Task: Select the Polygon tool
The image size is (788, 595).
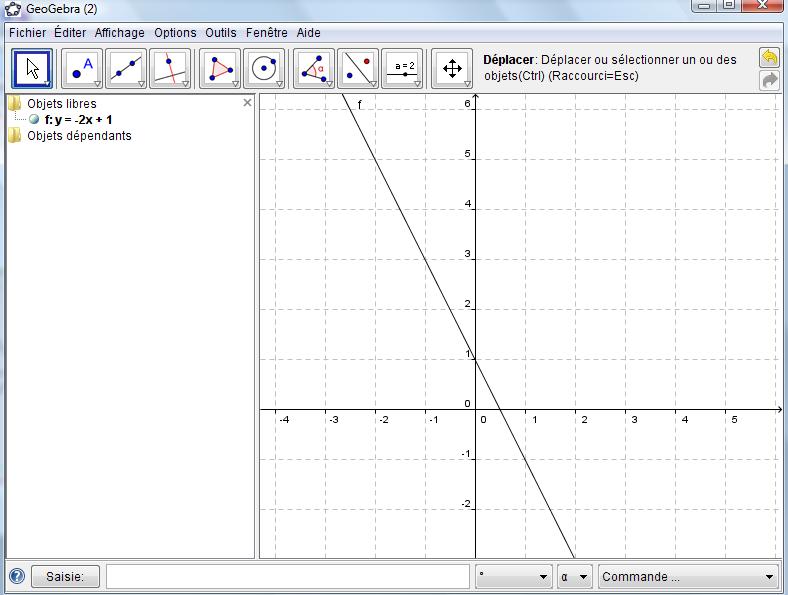Action: pyautogui.click(x=220, y=69)
